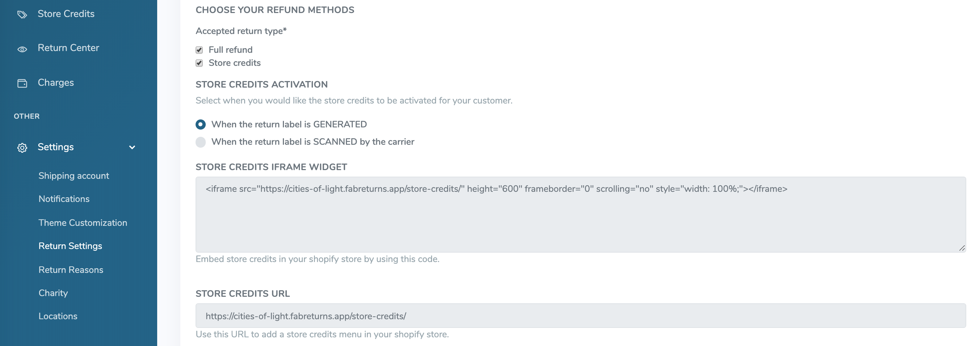Grab the iframe textarea resize handle
The image size is (980, 346).
click(962, 248)
